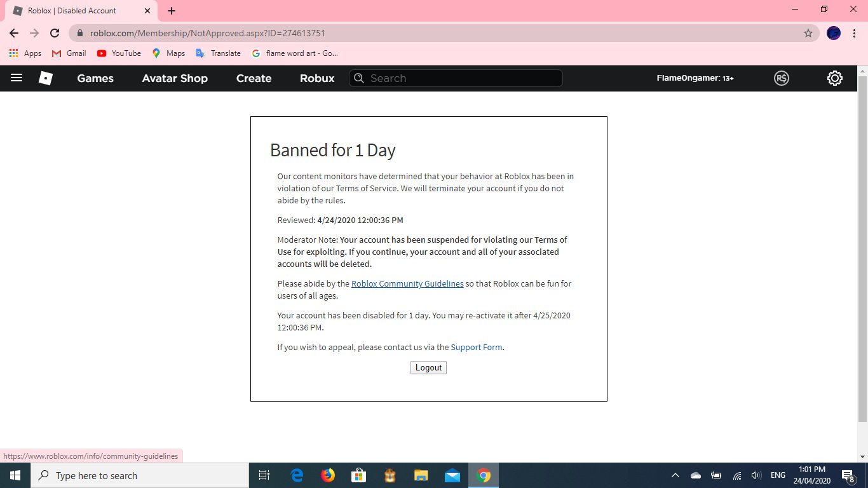Screen dimensions: 868x488
Task: Open a new tab with the plus button
Action: [x=172, y=11]
